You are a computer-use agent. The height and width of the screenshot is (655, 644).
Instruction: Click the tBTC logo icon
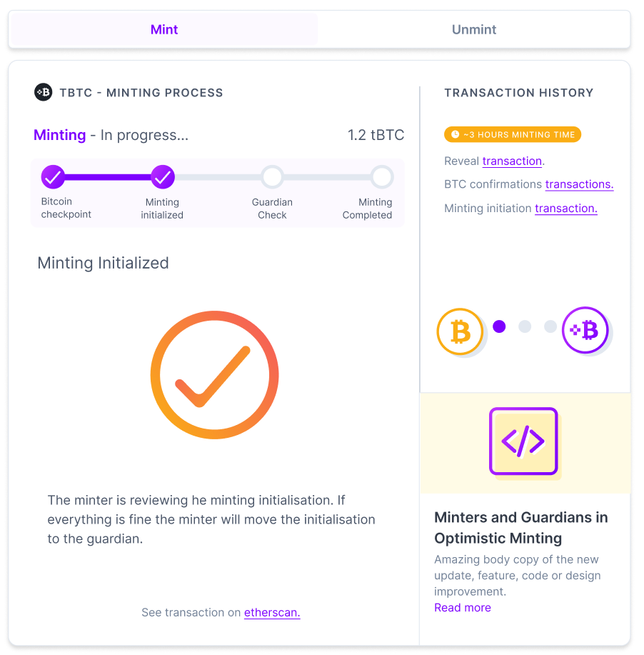tap(43, 92)
